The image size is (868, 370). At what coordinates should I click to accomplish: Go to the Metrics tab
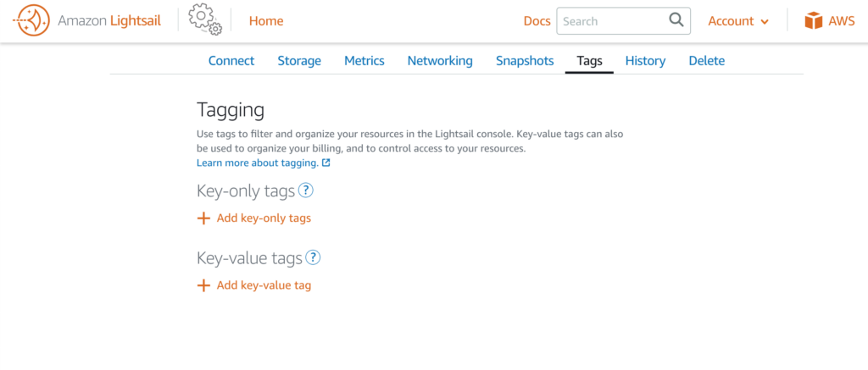click(364, 61)
